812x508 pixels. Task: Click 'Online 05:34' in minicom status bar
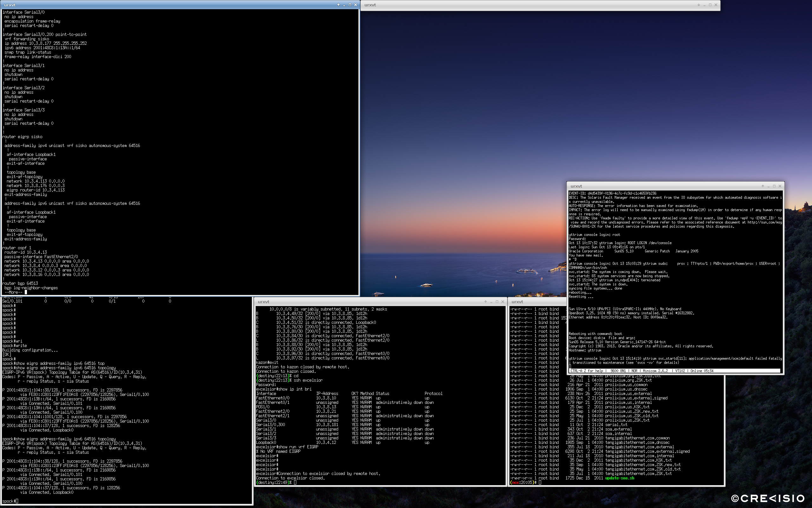pyautogui.click(x=701, y=371)
